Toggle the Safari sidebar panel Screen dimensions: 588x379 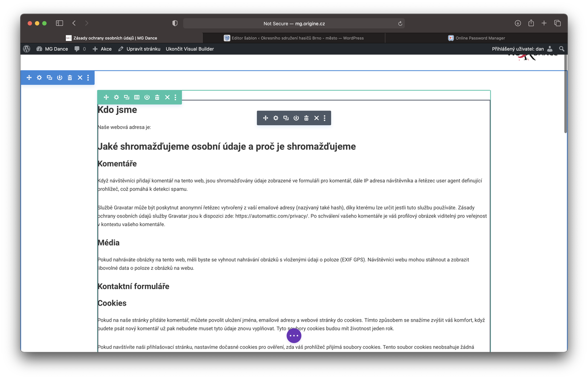click(x=59, y=23)
